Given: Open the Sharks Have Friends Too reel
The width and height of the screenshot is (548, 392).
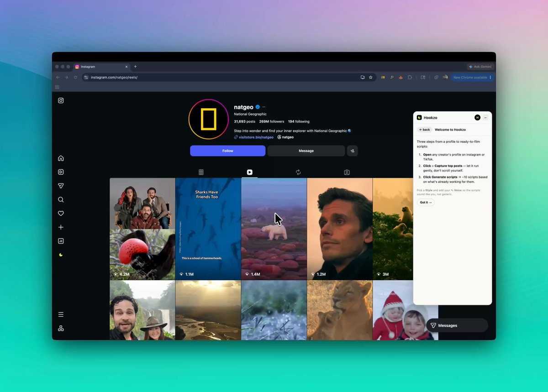Looking at the screenshot, I should (x=208, y=229).
